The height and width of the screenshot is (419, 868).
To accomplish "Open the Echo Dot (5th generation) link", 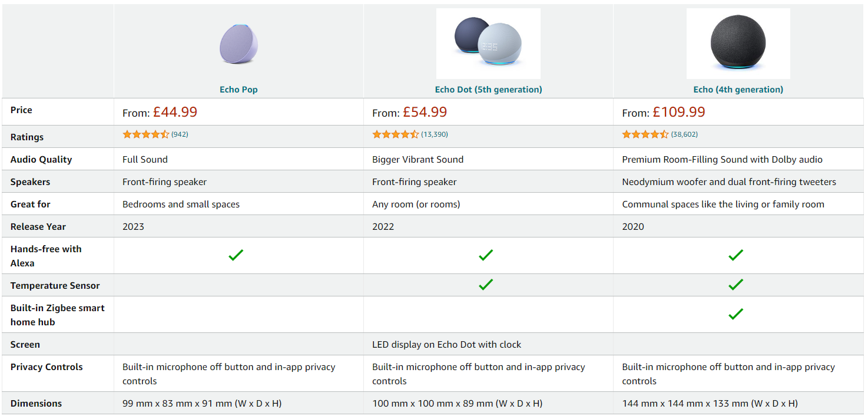I will point(488,90).
